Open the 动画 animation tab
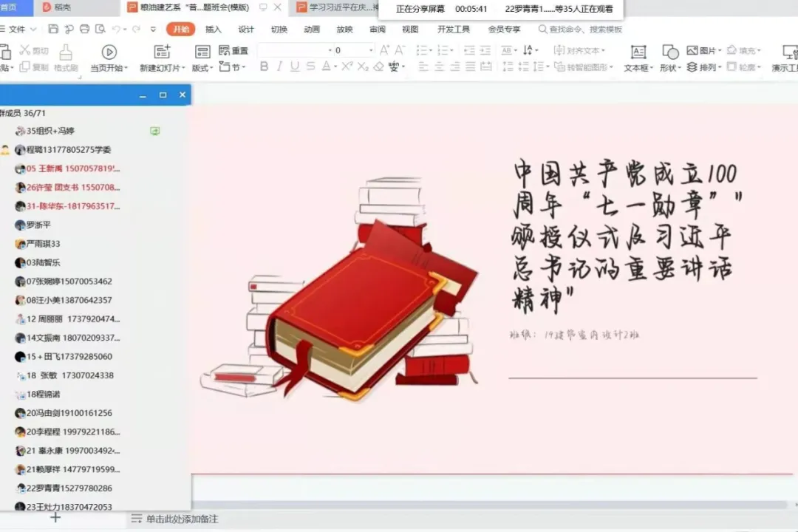This screenshot has width=798, height=532. point(312,30)
